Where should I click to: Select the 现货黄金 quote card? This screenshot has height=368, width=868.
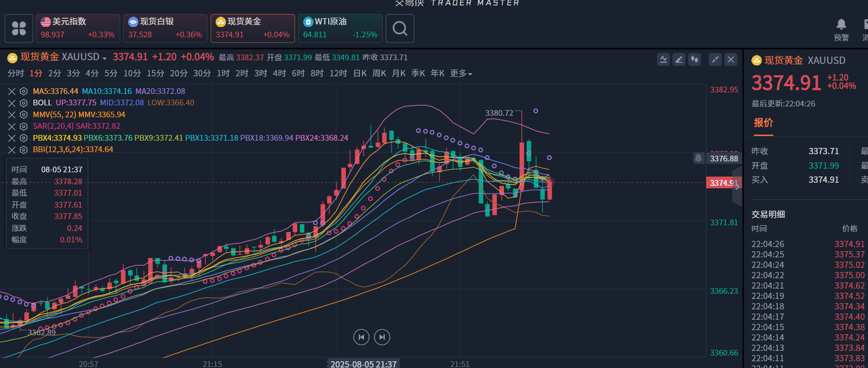point(253,28)
